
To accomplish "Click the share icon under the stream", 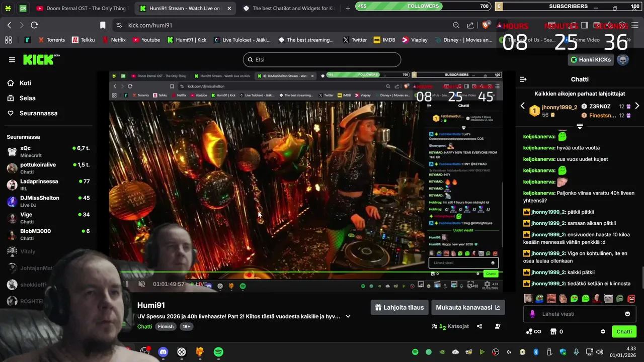I will coord(479,326).
